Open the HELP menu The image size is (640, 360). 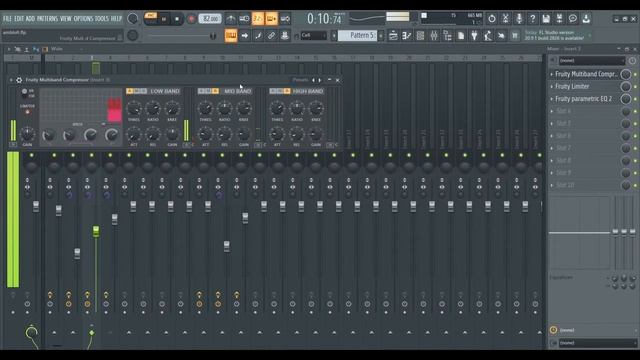click(116, 19)
